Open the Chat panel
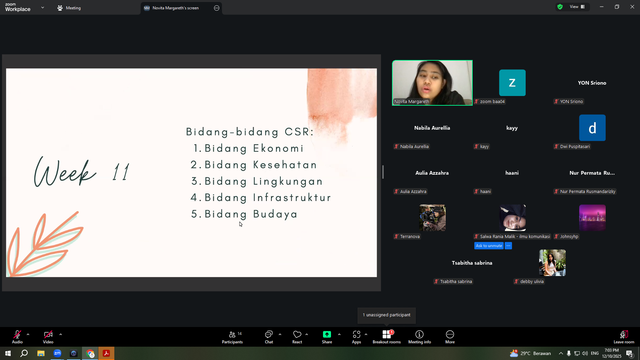The width and height of the screenshot is (640, 360). pyautogui.click(x=269, y=337)
